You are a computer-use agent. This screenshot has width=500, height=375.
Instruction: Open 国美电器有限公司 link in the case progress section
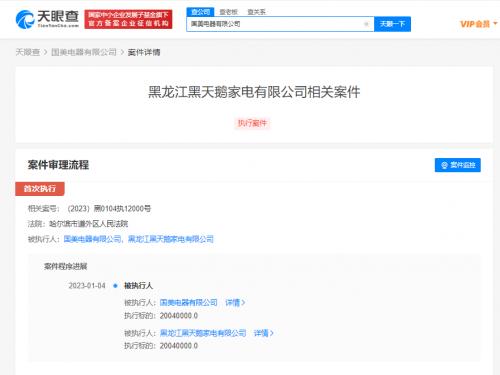click(x=188, y=302)
